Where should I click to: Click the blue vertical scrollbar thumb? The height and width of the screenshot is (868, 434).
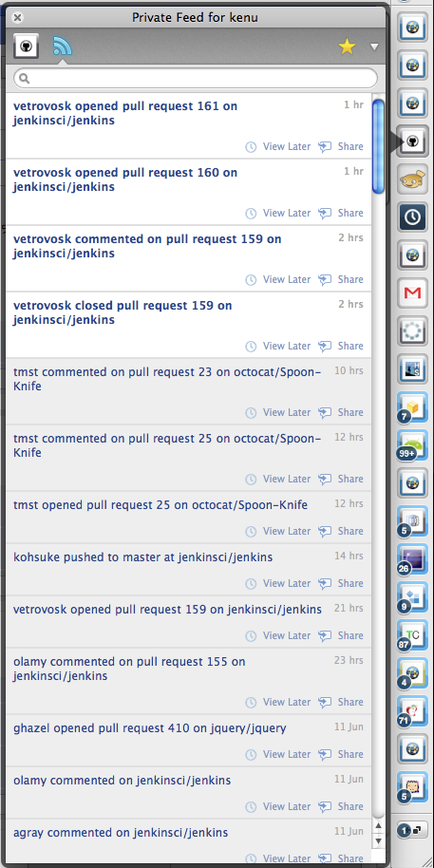coord(379,146)
